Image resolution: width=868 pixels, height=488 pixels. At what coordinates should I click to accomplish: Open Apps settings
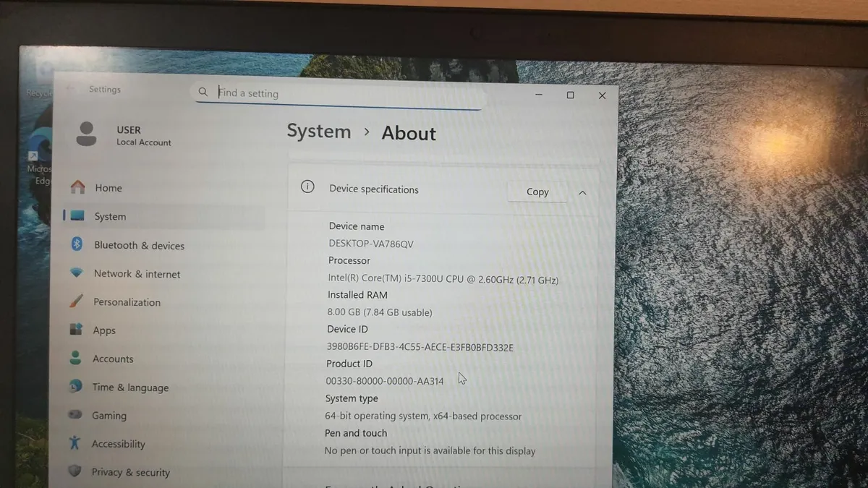tap(104, 330)
